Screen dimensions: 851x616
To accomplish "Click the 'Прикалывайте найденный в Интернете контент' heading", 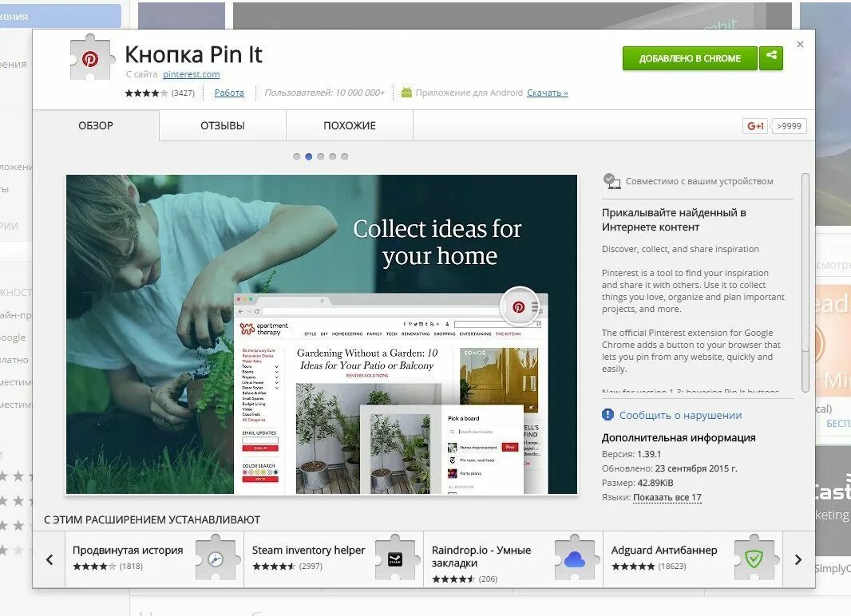I will [x=674, y=219].
